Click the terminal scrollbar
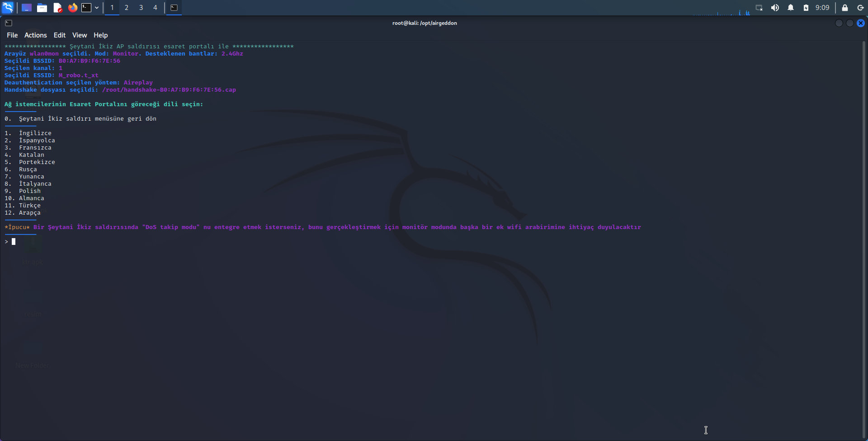Viewport: 868px width, 441px height. [x=864, y=239]
